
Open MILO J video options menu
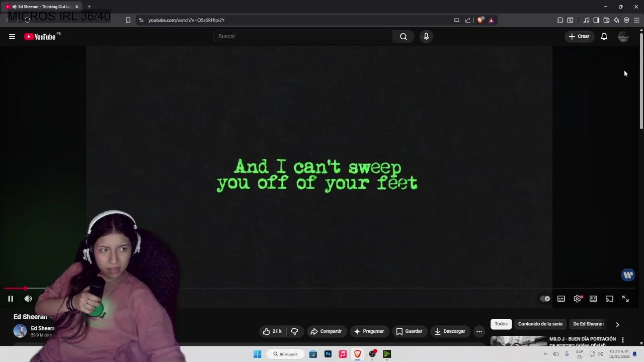click(622, 340)
